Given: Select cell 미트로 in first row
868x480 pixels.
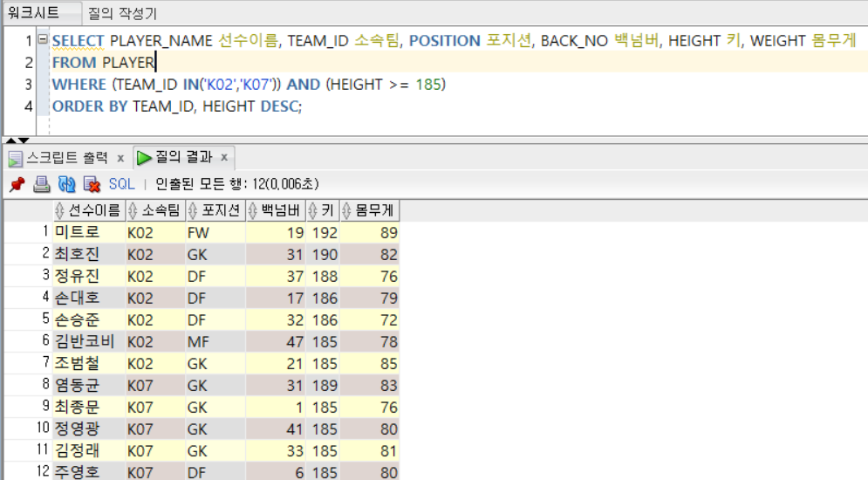Looking at the screenshot, I should (89, 232).
